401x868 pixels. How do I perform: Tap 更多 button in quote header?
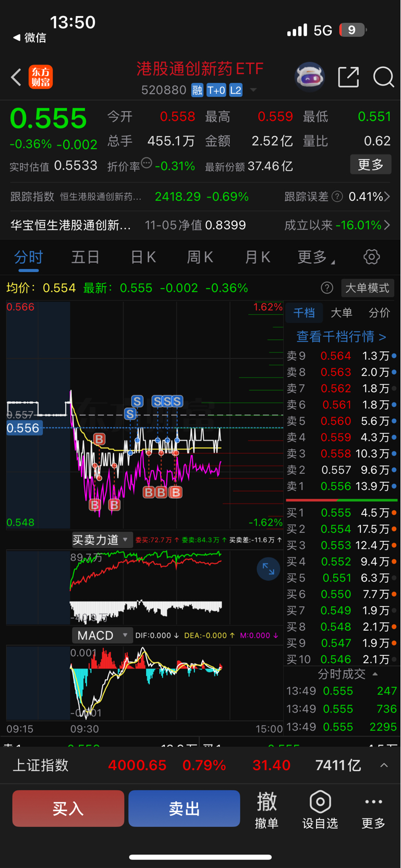coord(371,165)
